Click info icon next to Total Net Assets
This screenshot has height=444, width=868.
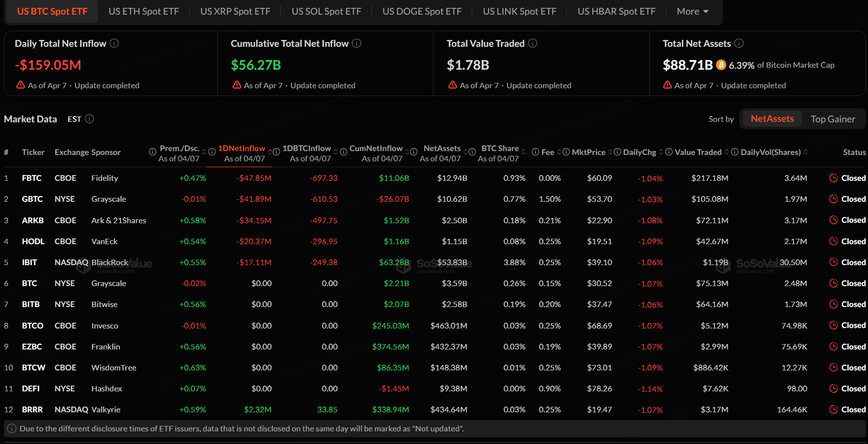(x=739, y=43)
